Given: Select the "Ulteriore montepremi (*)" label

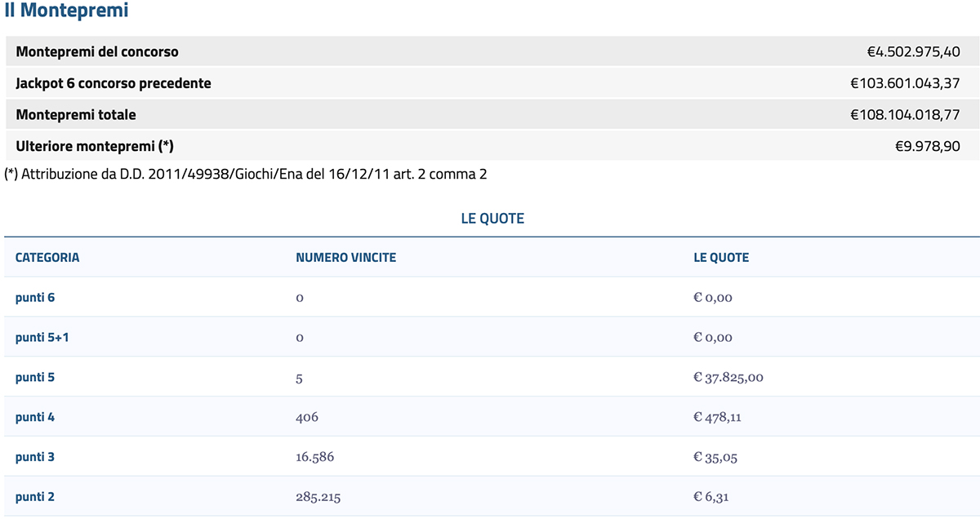Looking at the screenshot, I should pos(95,146).
